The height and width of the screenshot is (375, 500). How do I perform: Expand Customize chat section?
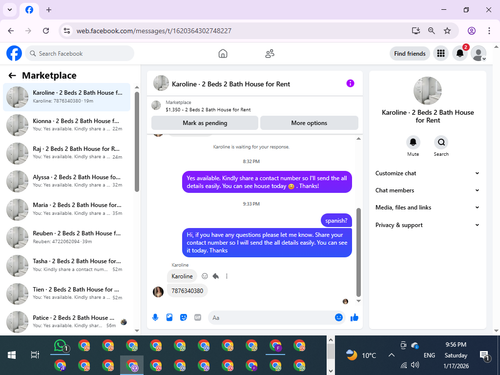[427, 173]
